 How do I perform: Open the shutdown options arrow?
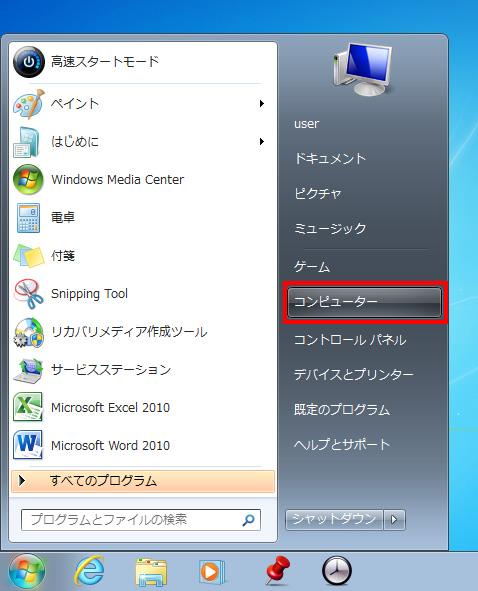(x=394, y=520)
